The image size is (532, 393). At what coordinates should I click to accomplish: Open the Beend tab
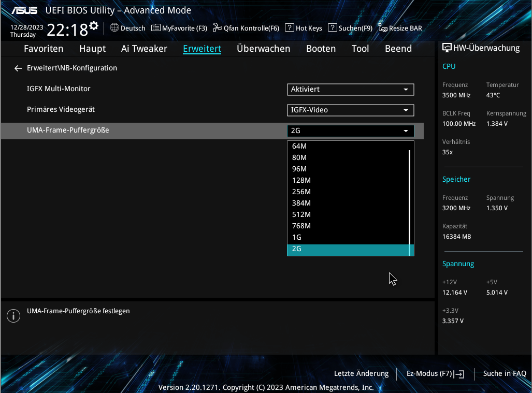coord(398,49)
